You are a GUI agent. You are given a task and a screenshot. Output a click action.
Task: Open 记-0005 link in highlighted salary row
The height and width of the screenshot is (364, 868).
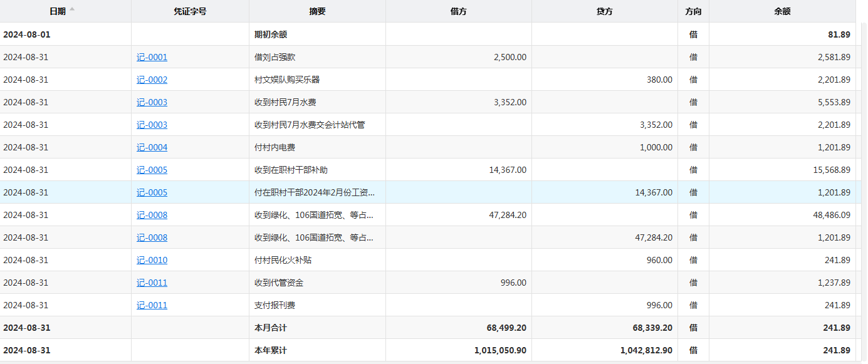click(152, 192)
